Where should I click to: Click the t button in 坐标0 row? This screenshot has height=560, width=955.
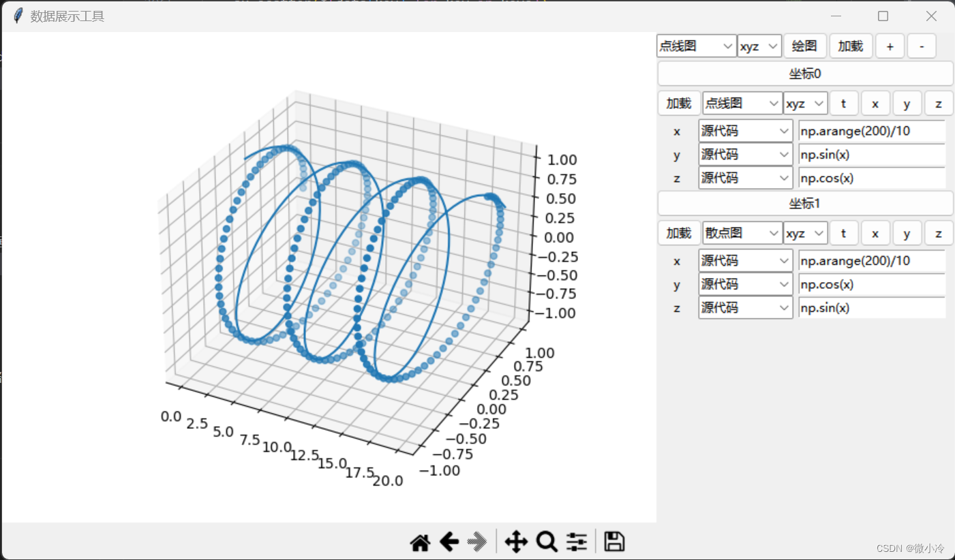[844, 104]
